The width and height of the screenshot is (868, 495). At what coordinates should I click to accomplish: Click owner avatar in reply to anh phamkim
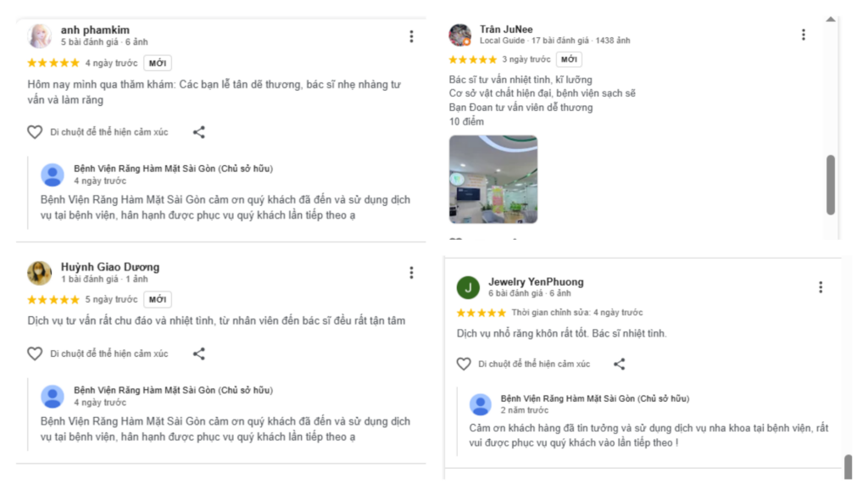click(x=53, y=175)
